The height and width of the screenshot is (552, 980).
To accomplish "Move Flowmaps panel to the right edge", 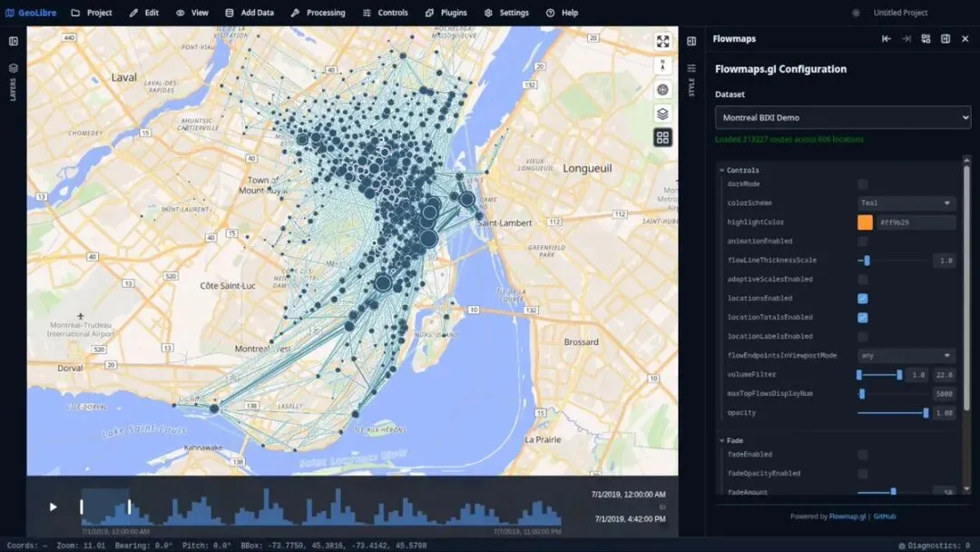I will pyautogui.click(x=906, y=39).
